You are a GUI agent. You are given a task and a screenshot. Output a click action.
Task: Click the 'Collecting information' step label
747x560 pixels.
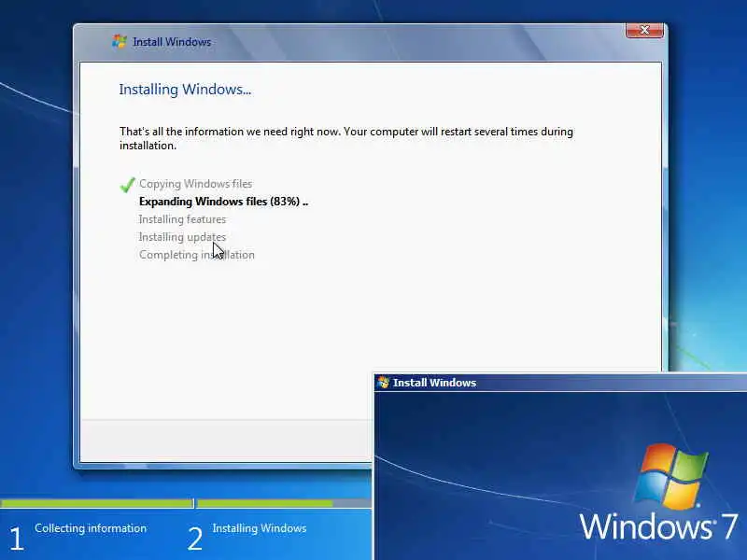91,528
